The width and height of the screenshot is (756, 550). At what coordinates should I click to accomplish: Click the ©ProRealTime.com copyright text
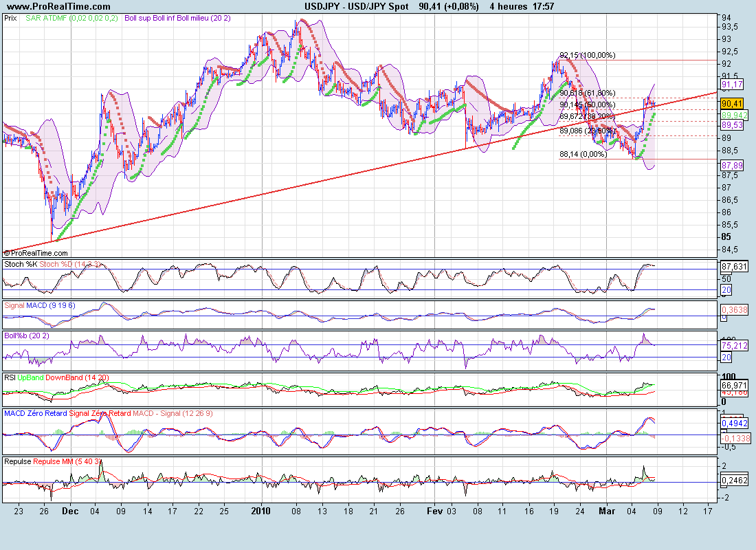click(36, 253)
